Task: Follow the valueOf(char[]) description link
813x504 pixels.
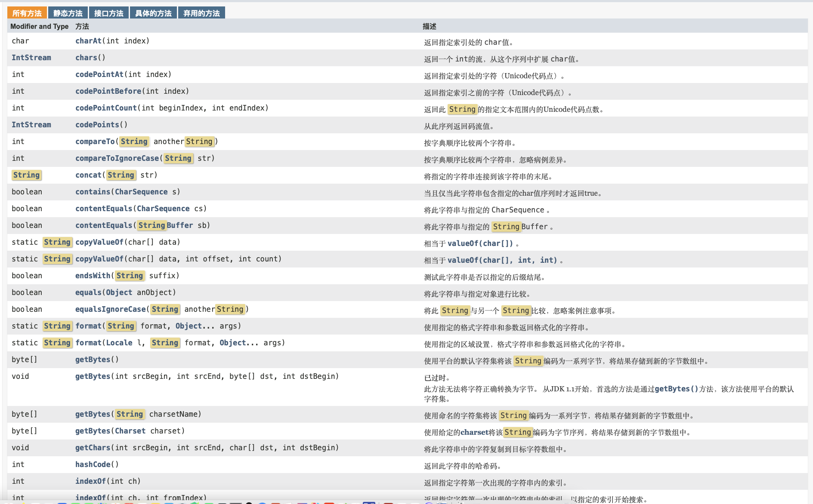Action: (480, 243)
